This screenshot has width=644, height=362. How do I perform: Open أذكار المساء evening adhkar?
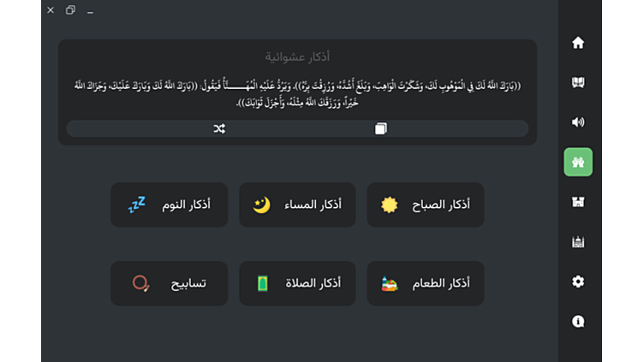coord(297,205)
